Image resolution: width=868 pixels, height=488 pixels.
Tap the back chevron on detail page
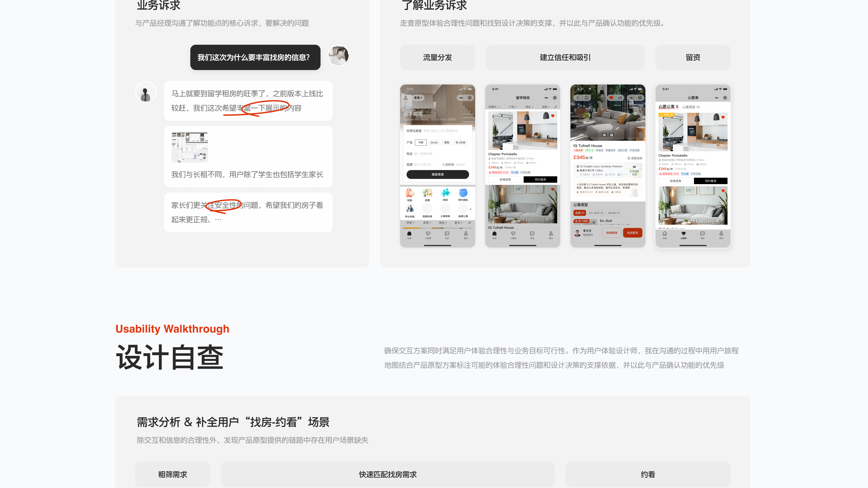(x=578, y=98)
